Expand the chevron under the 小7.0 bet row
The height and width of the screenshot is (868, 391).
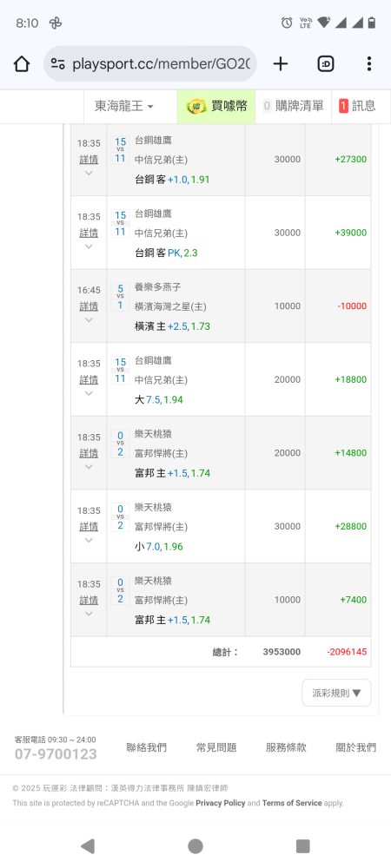coord(89,540)
